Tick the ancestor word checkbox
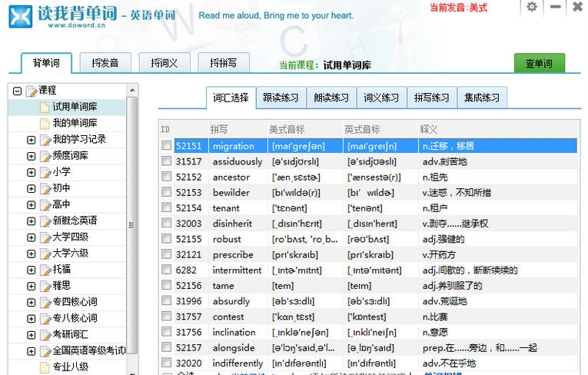Image resolution: width=588 pixels, height=375 pixels. pyautogui.click(x=166, y=176)
